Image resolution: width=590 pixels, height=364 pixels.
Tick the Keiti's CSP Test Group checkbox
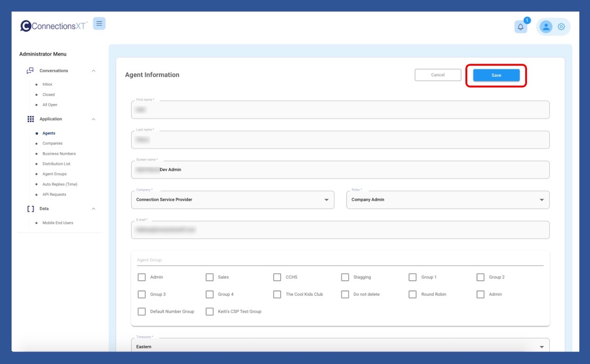(x=209, y=311)
